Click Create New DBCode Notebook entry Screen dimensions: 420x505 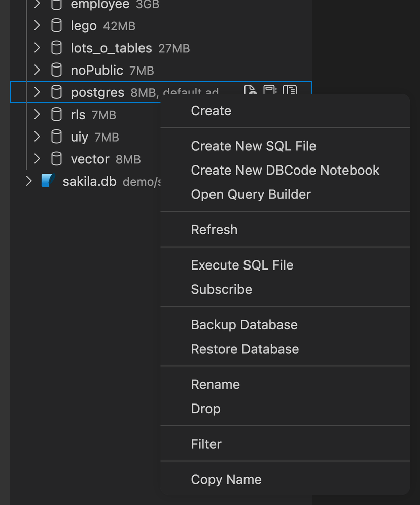pos(285,170)
